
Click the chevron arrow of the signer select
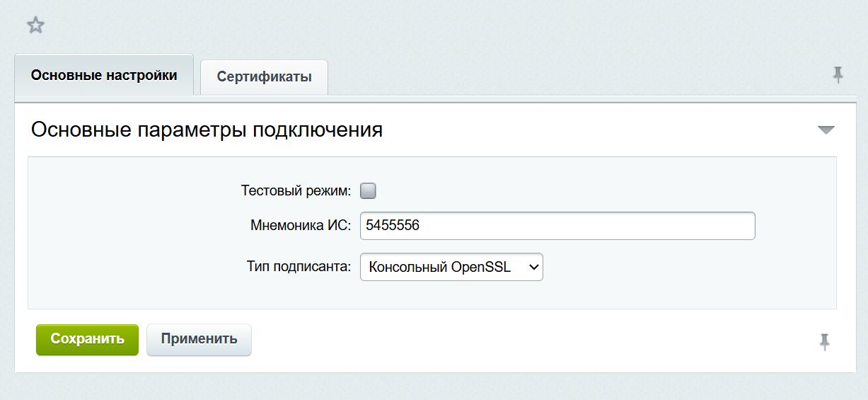point(534,267)
